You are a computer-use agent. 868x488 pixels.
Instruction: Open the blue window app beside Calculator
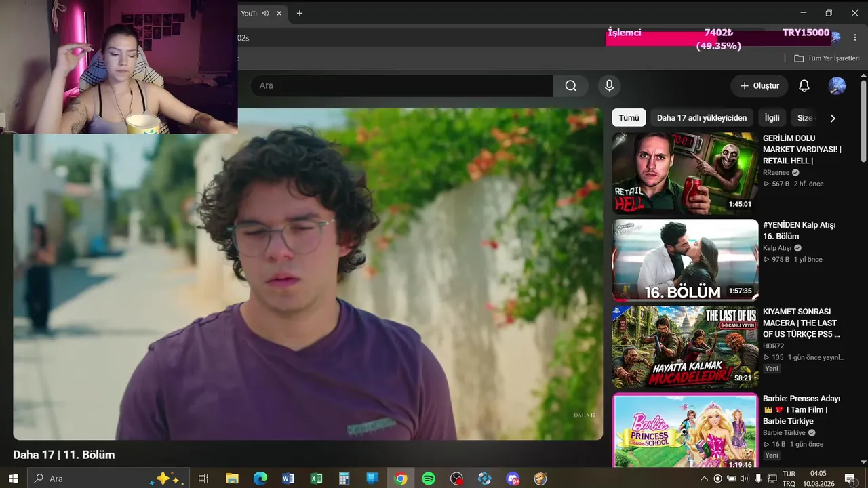[x=372, y=479]
